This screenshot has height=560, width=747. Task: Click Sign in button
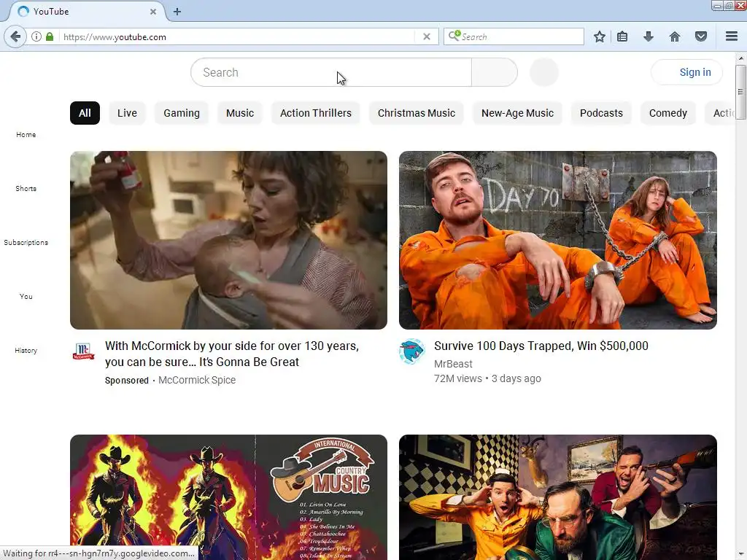coord(686,72)
